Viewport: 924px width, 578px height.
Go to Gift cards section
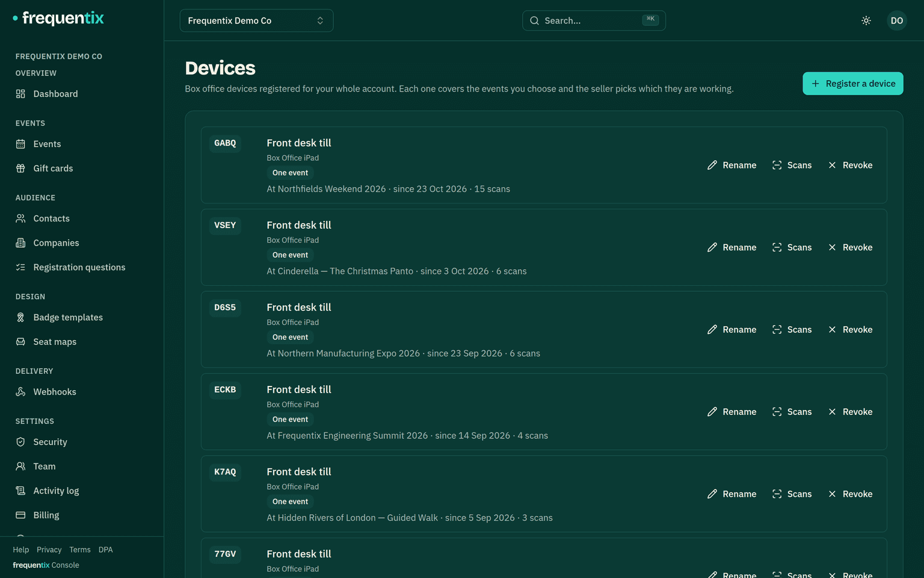[x=82, y=169]
